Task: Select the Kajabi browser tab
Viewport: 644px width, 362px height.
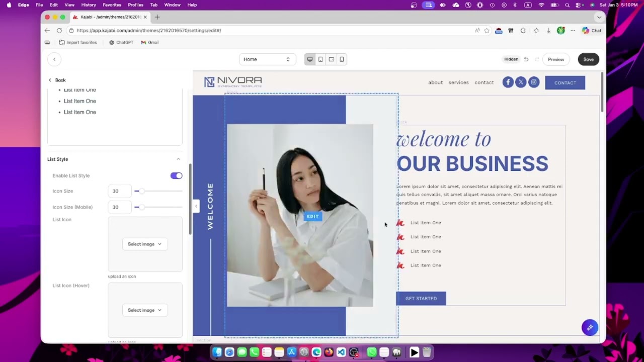Action: [x=110, y=17]
